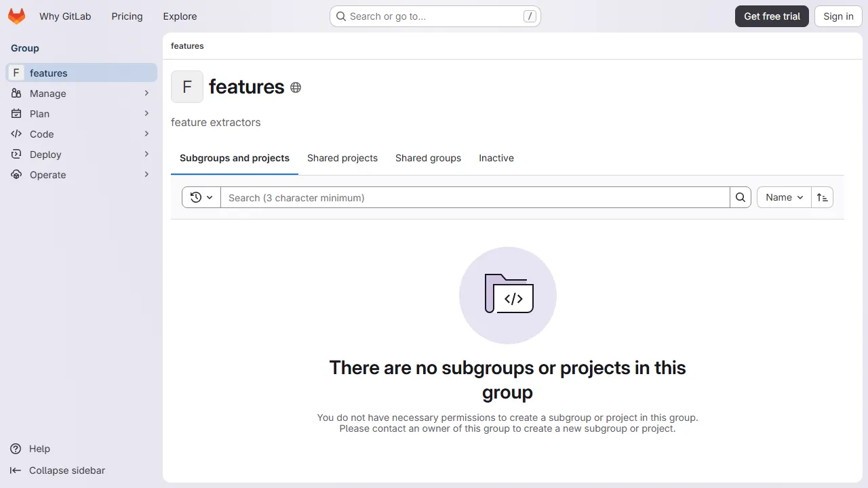Click the GitLab fox logo
Image resolution: width=868 pixels, height=488 pixels.
(16, 16)
